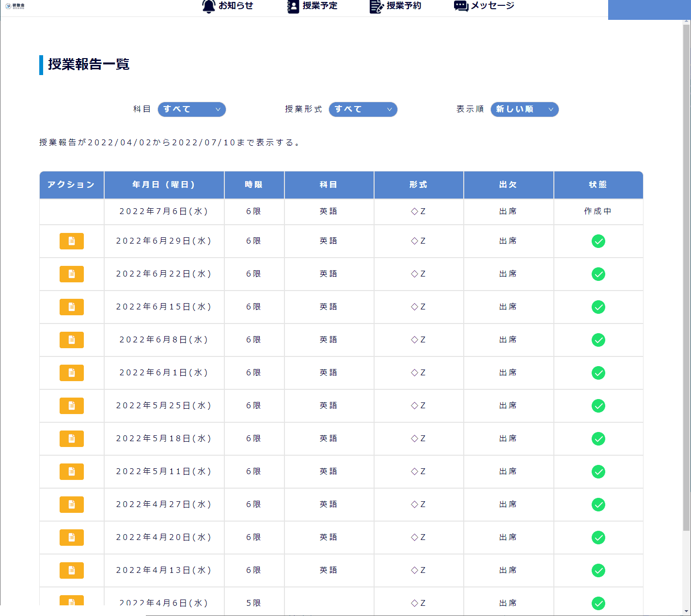The image size is (691, 616).
Task: Select the 英語 subject cell for 2022年6月1日
Action: 329,373
